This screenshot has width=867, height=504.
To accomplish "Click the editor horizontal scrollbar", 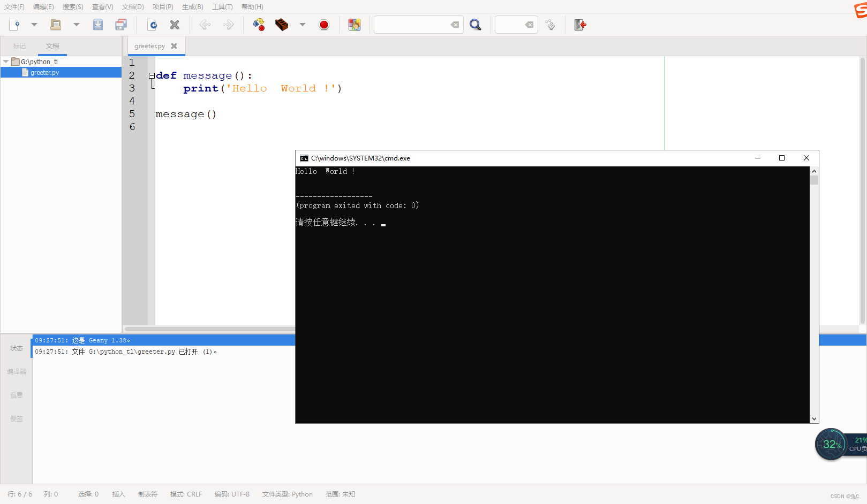I will 210,329.
